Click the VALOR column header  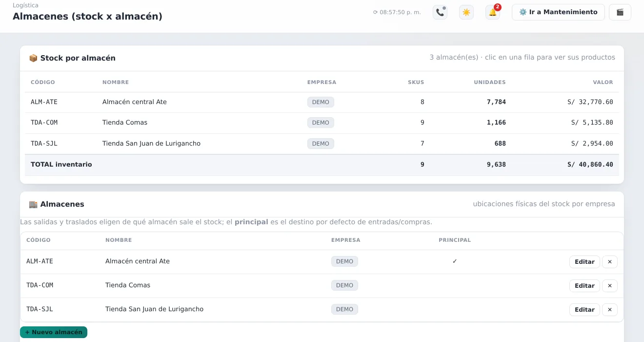(603, 82)
